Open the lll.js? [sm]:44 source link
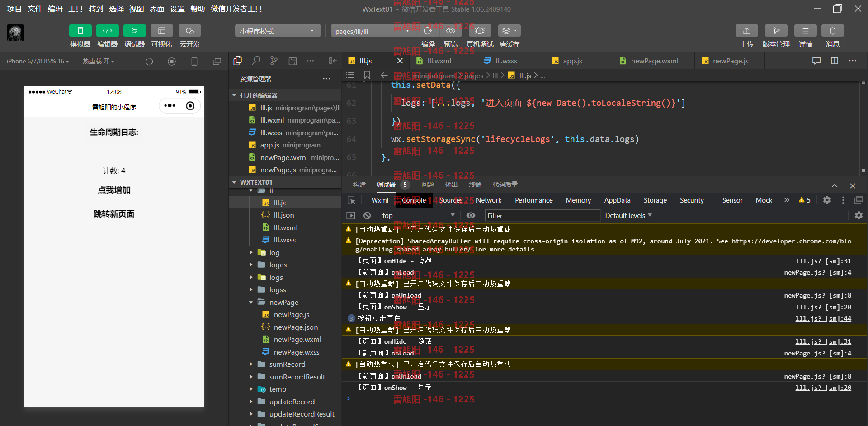Screen dimensions: 868x426 (x=823, y=318)
